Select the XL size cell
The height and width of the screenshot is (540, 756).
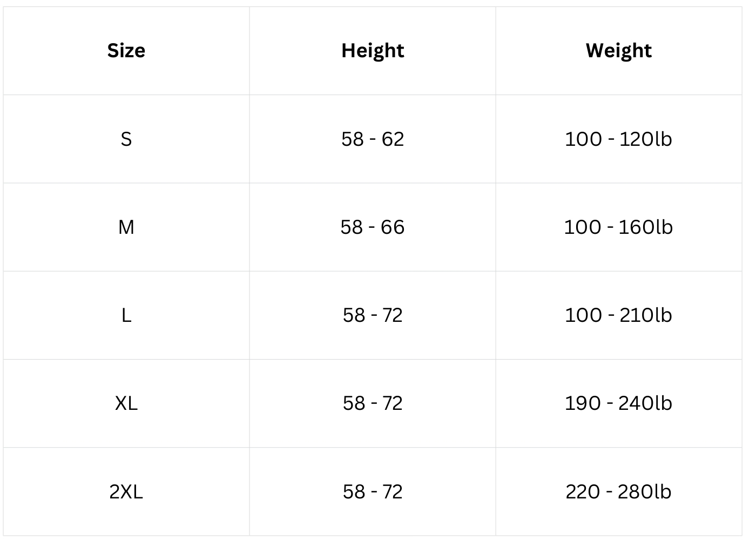[x=126, y=403]
